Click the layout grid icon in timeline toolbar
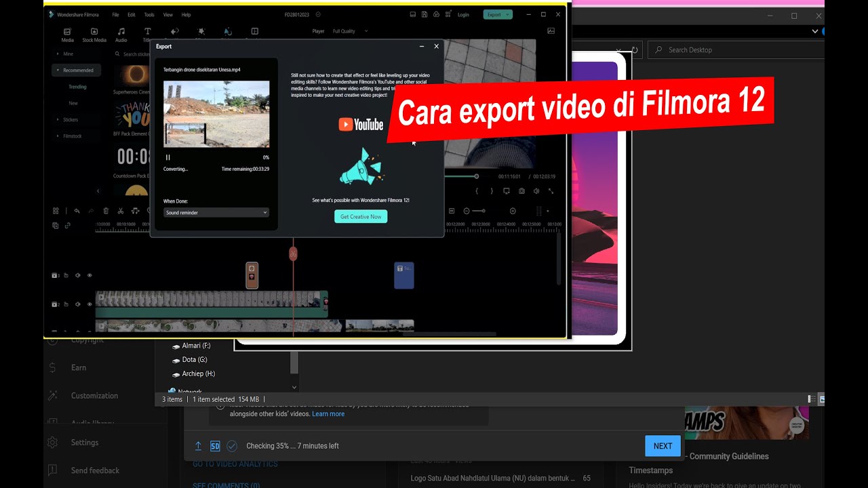Viewport: 868px width, 488px height. 56,211
